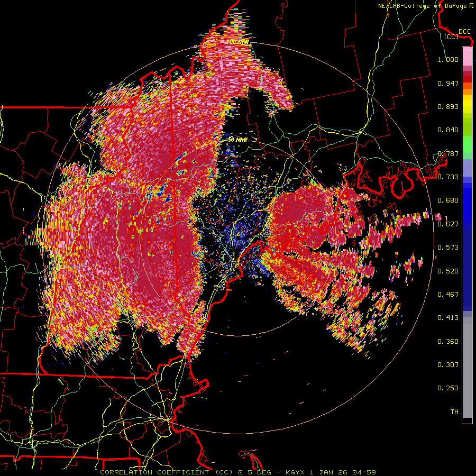Screen dimensions: 476x476
Task: Click the 1 JAN 26 04:59 timestamp
Action: [x=343, y=472]
